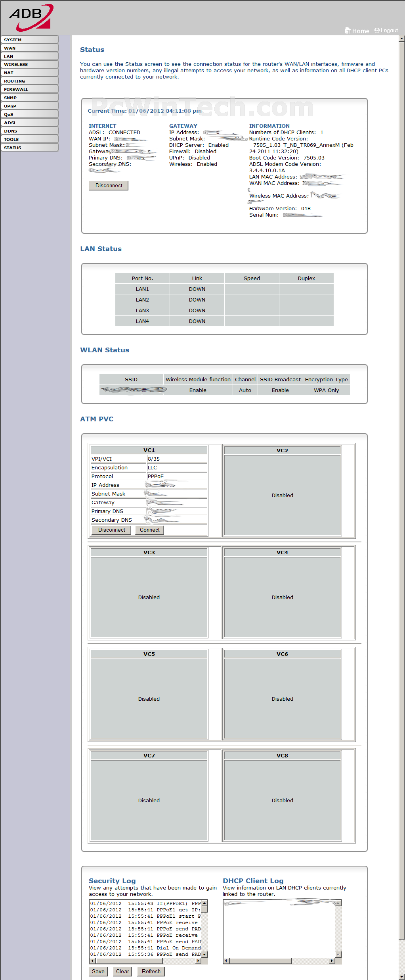Click the DHCP Client Log scroll-left arrow
Screen dimensions: 405x980
click(x=227, y=961)
